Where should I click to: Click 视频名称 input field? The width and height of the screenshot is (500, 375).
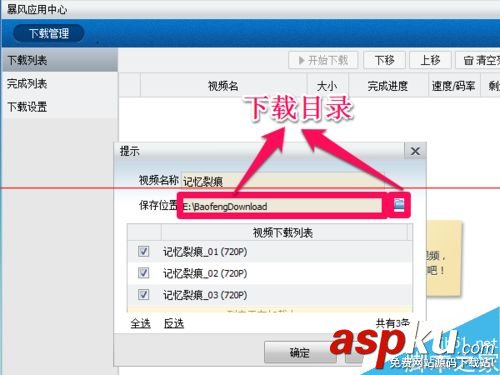pos(283,181)
